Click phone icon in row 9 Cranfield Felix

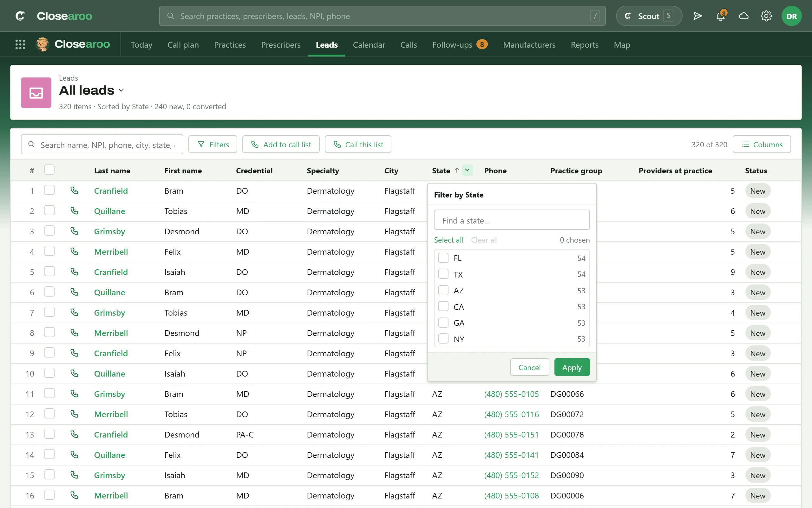click(74, 353)
